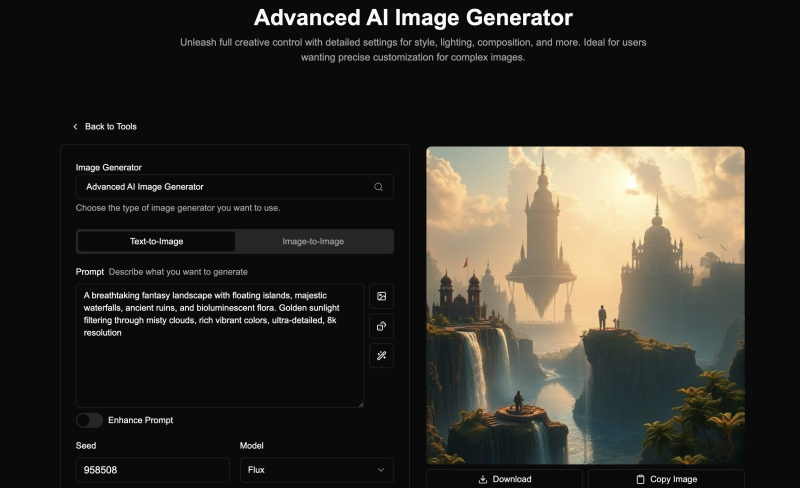This screenshot has width=800, height=488.
Task: Follow the Back to Tools link
Action: 110,127
